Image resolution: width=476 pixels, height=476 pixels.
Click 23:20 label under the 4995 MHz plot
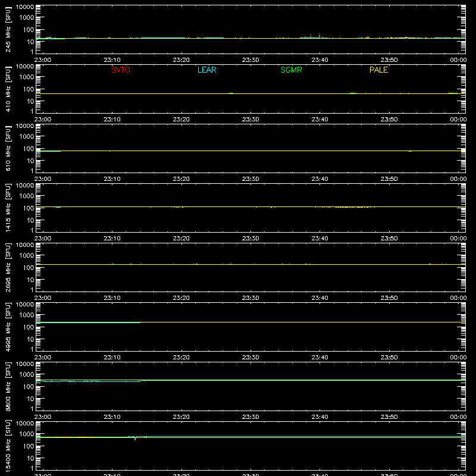pos(181,358)
